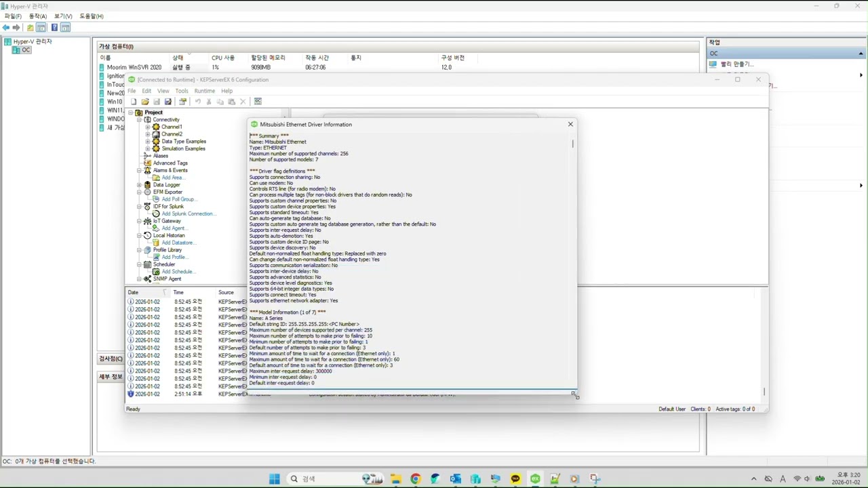Click the Delete X icon in KEPServerEX toolbar
This screenshot has width=868, height=488.
[243, 102]
